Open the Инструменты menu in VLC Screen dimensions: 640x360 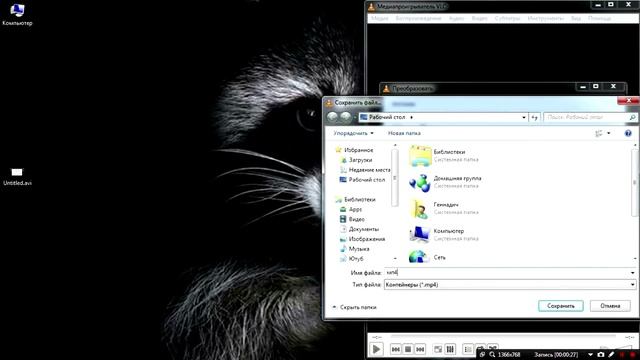point(545,18)
